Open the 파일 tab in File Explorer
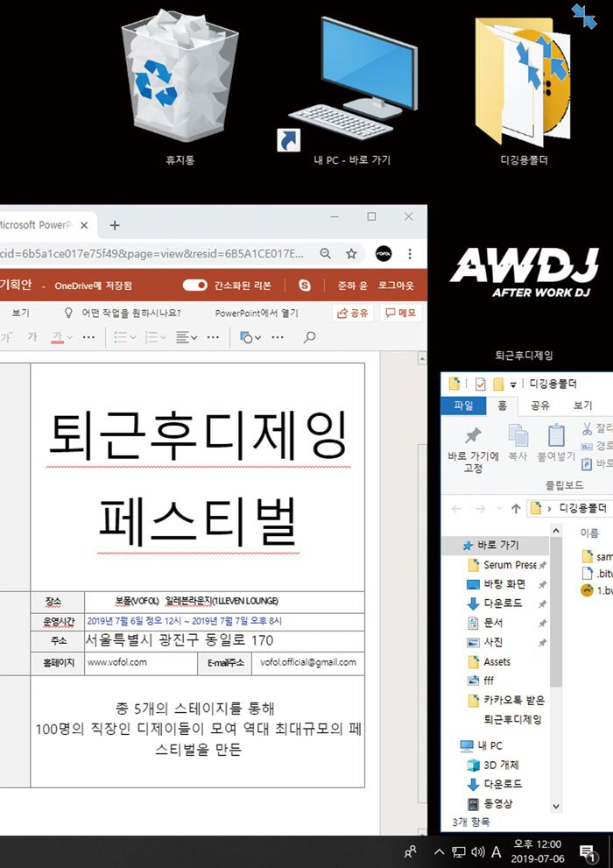The image size is (613, 868). coord(463,406)
